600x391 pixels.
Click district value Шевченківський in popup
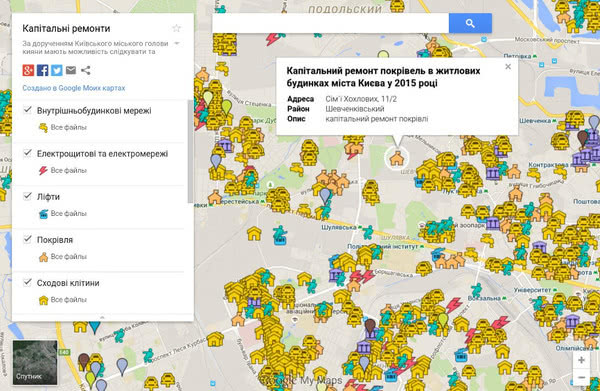click(x=355, y=109)
